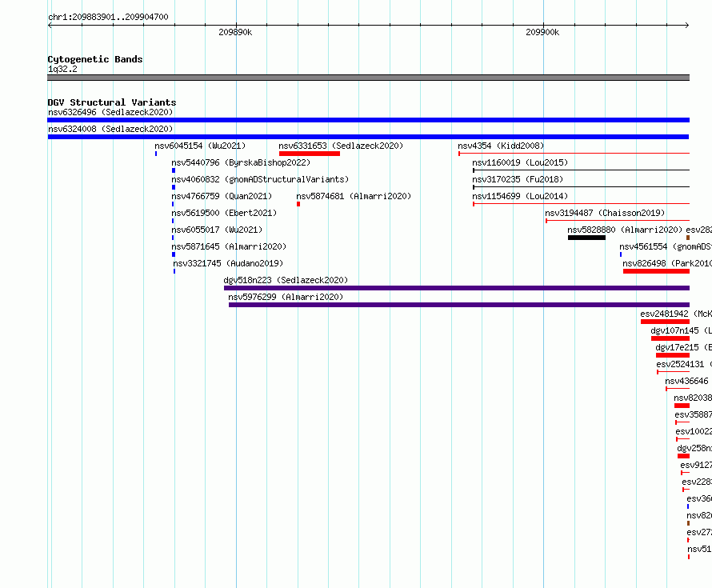Viewport: 712px width, 588px height.
Task: Select the dgv17e215 red bar
Action: click(673, 355)
